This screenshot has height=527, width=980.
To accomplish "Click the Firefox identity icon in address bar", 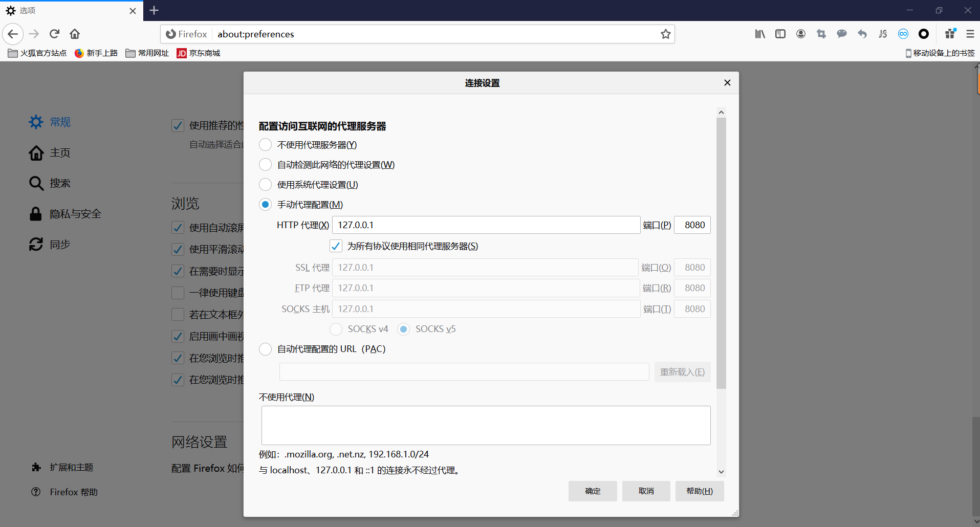I will 171,34.
